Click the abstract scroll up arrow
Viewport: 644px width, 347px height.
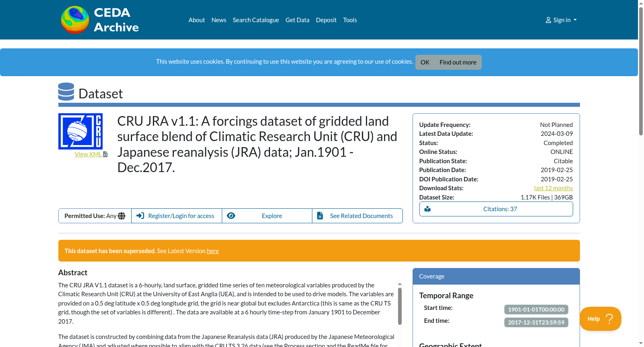tap(400, 284)
